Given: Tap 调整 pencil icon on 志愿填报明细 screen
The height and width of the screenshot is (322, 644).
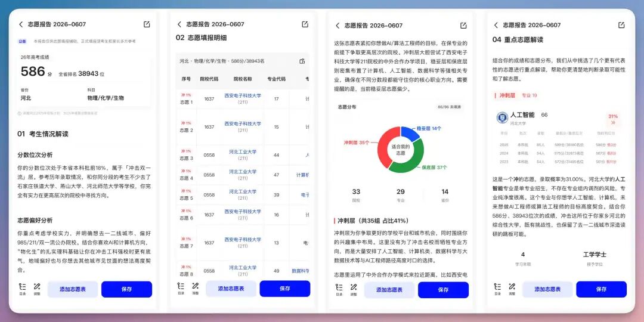Looking at the screenshot, I should [x=195, y=289].
